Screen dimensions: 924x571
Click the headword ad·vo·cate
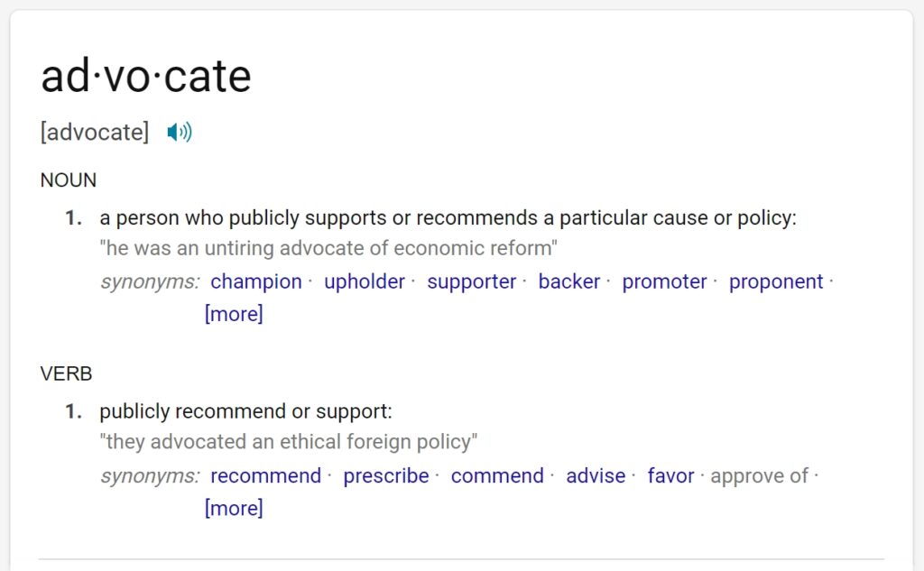(x=146, y=76)
